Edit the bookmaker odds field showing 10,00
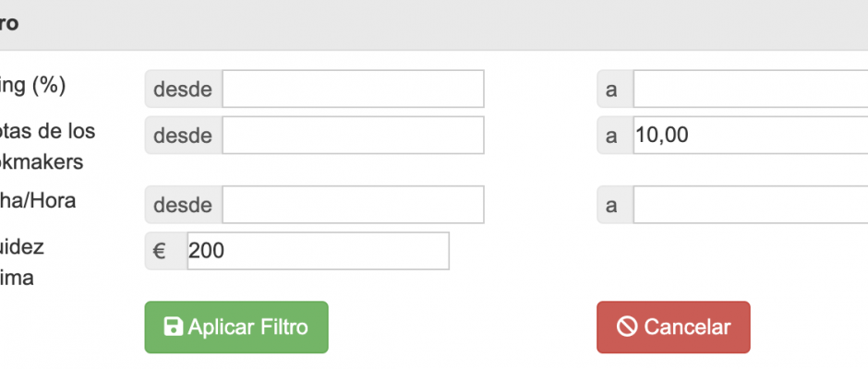Screen dimensions: 868x369 751,135
